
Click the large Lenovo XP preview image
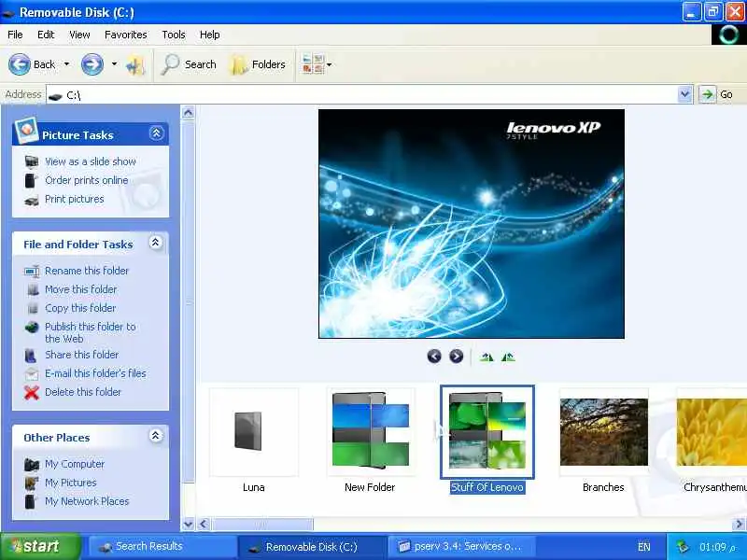click(x=472, y=224)
